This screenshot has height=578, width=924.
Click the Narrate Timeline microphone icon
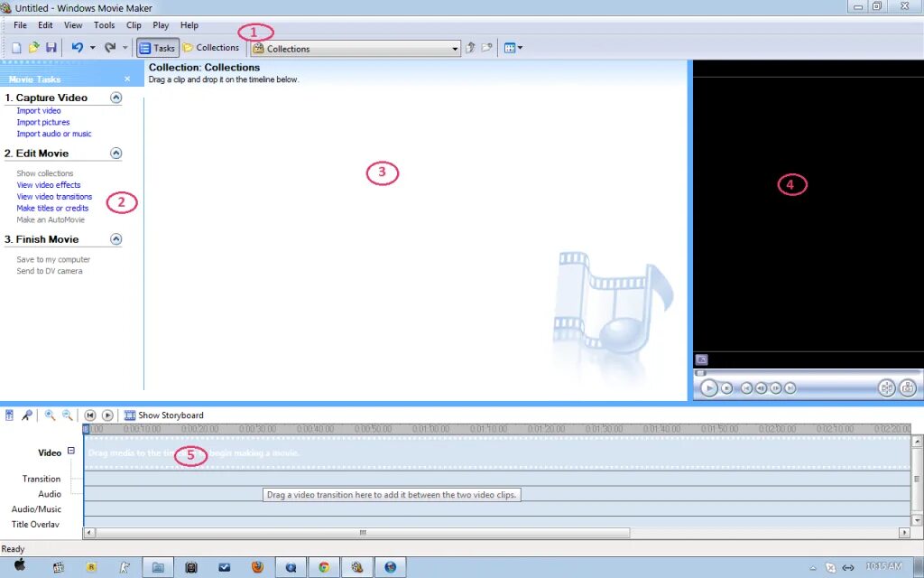pyautogui.click(x=27, y=415)
